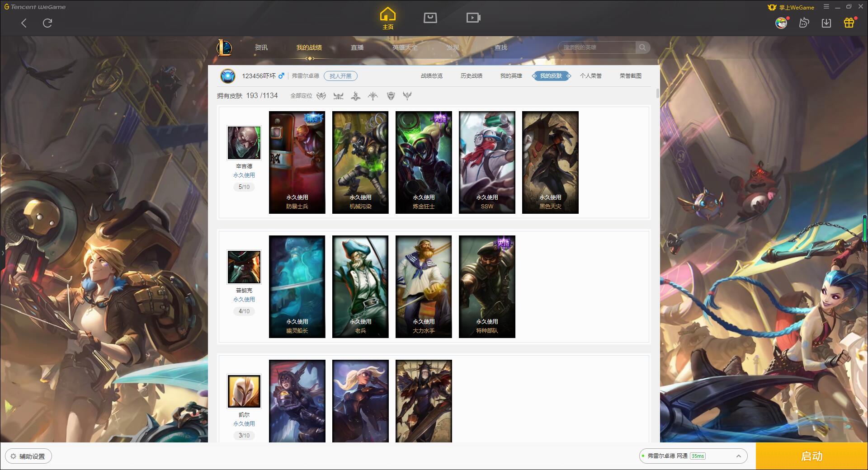Click the 凯尔 champion portrait

click(244, 391)
